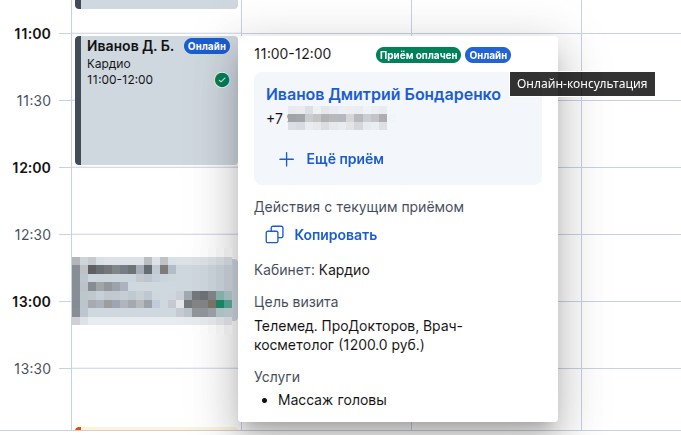Click the Онлайн badge on the calendar appointment card
The image size is (681, 435).
207,46
